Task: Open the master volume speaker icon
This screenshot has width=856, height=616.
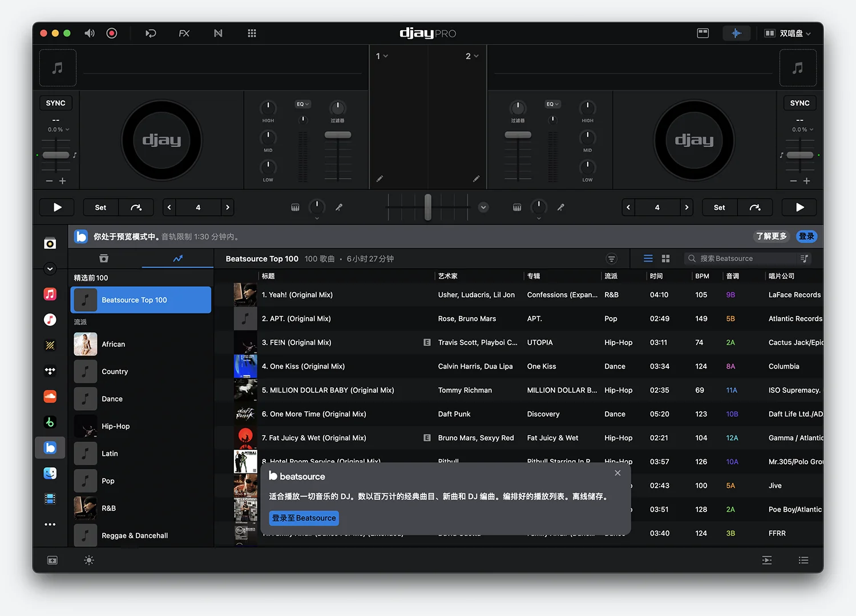Action: pyautogui.click(x=90, y=33)
